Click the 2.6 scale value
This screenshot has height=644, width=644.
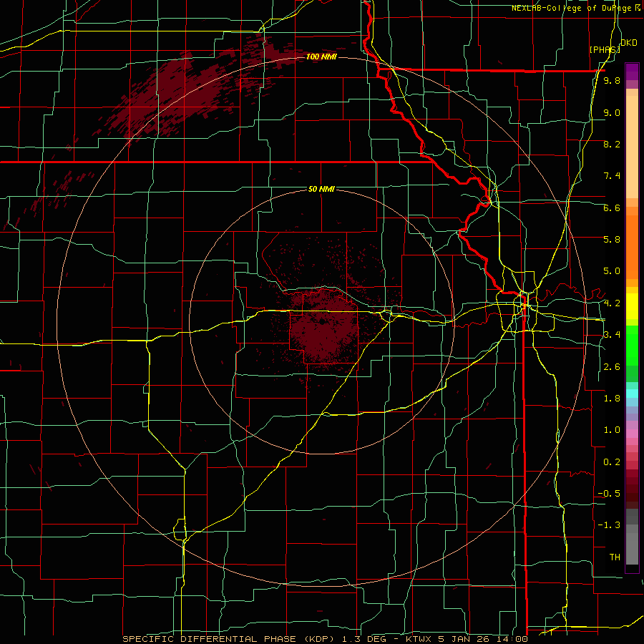click(612, 367)
